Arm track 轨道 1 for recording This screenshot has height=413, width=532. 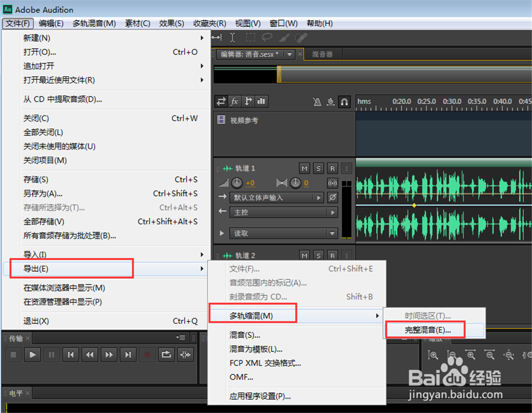332,168
